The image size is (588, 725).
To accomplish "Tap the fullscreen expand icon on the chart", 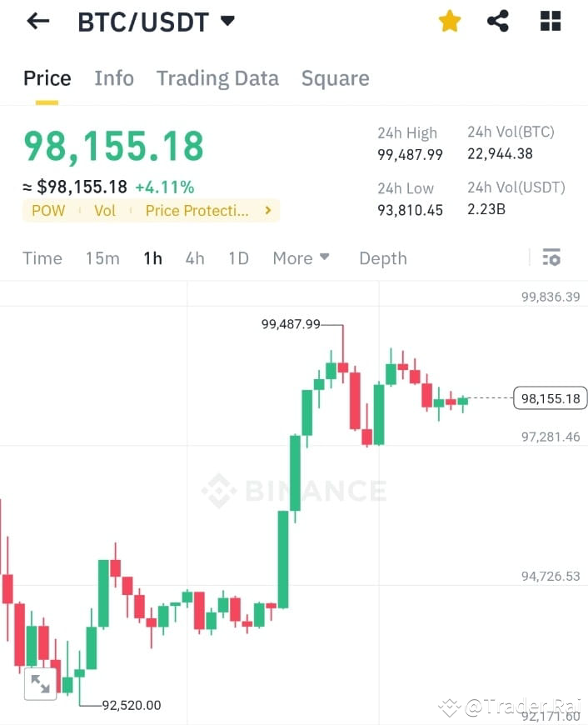I will [40, 683].
